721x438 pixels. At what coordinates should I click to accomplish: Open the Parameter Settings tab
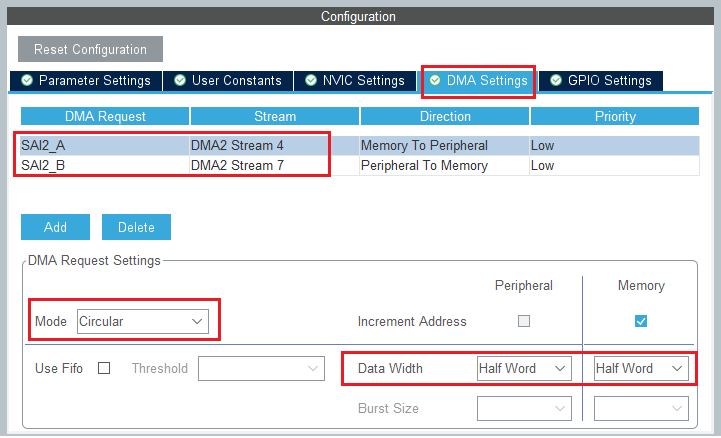pos(86,81)
